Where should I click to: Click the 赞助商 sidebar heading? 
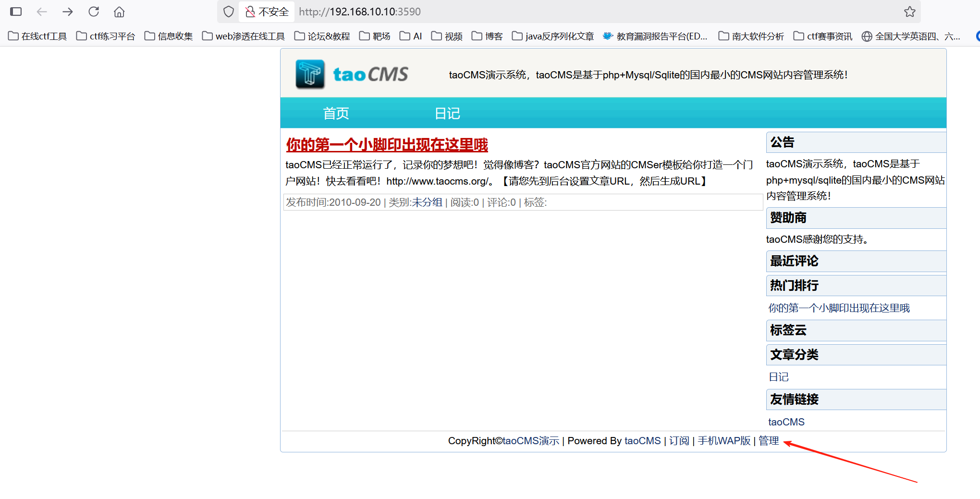tap(856, 218)
